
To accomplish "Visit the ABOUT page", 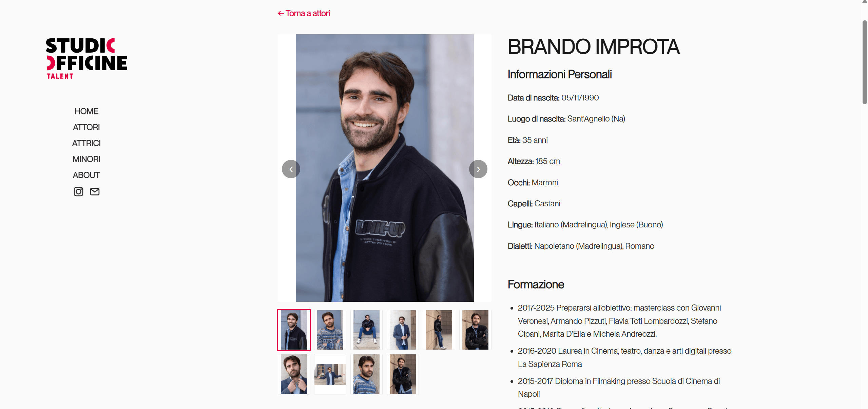I will (x=86, y=175).
